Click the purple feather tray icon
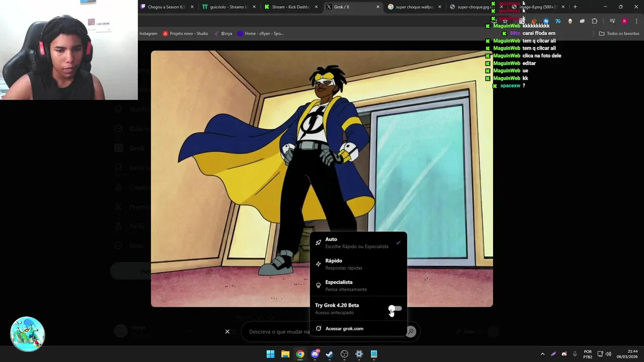644x362 pixels. 553,354
